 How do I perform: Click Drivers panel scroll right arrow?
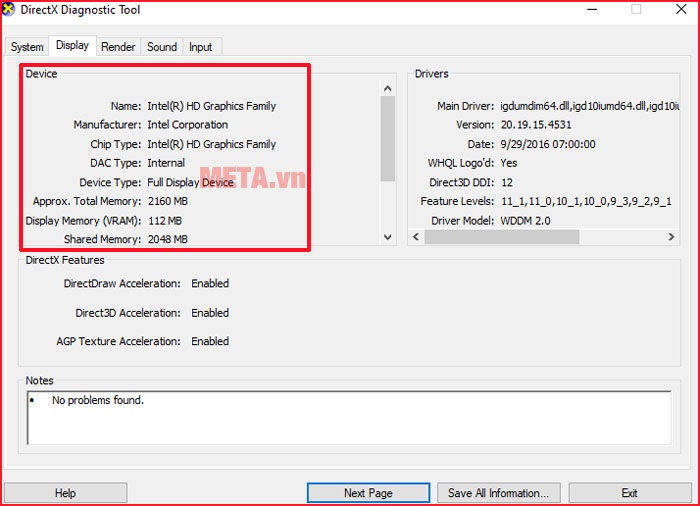[671, 237]
